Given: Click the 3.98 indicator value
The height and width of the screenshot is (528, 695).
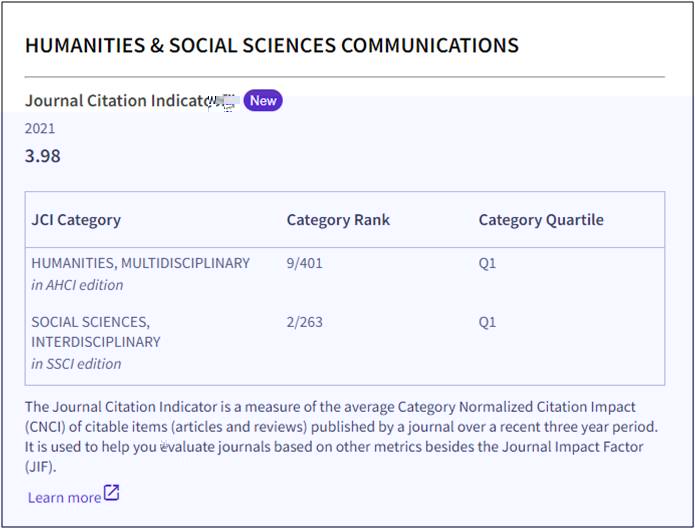Looking at the screenshot, I should pos(43,156).
